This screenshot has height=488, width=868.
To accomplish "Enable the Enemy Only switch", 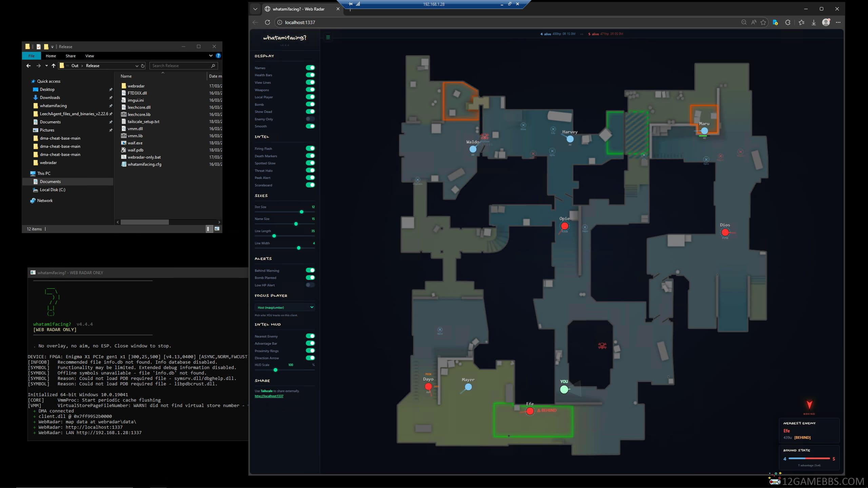I will pos(310,119).
